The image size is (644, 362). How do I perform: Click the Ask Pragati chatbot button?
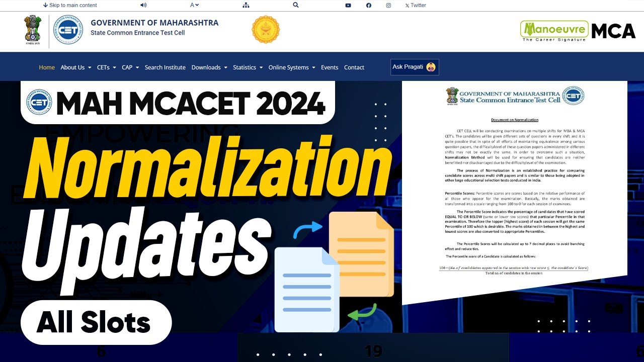415,67
